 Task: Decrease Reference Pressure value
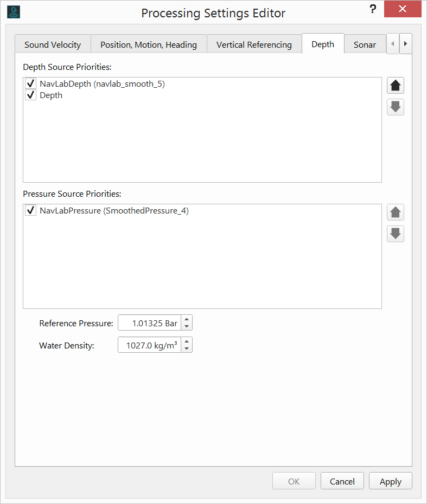tap(187, 326)
